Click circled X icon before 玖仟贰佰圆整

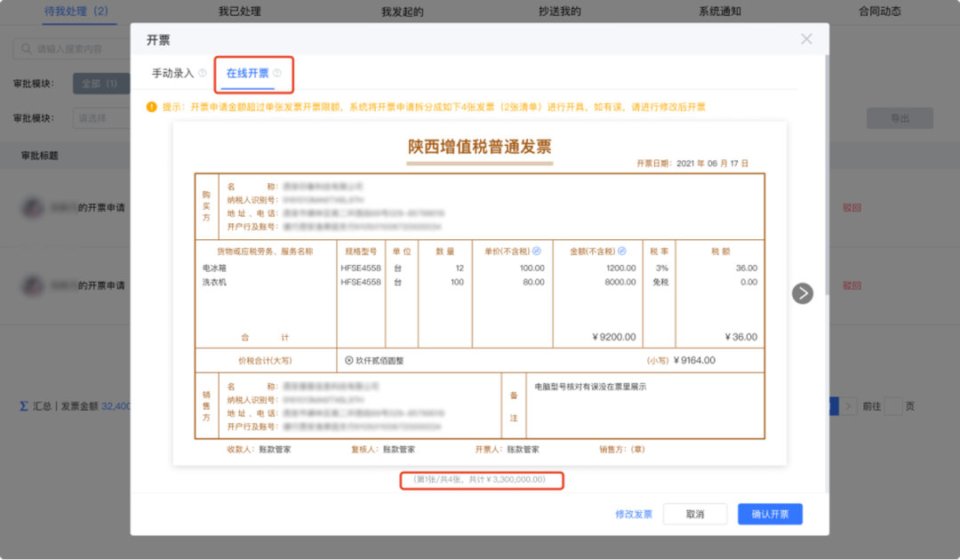click(x=349, y=361)
